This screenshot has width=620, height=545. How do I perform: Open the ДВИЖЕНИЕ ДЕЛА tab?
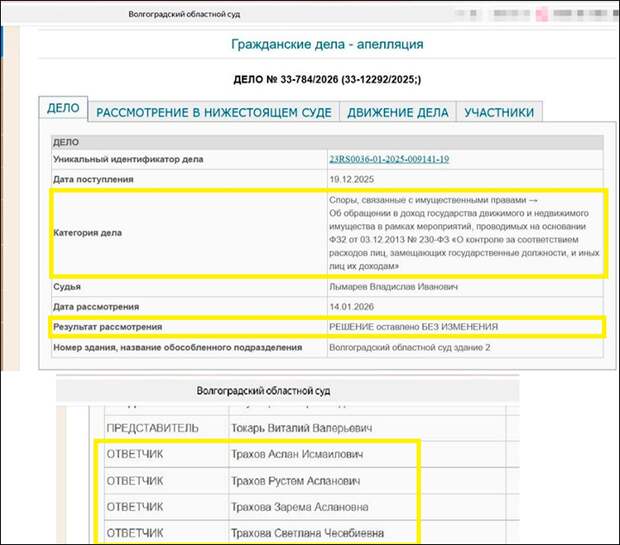tap(398, 112)
